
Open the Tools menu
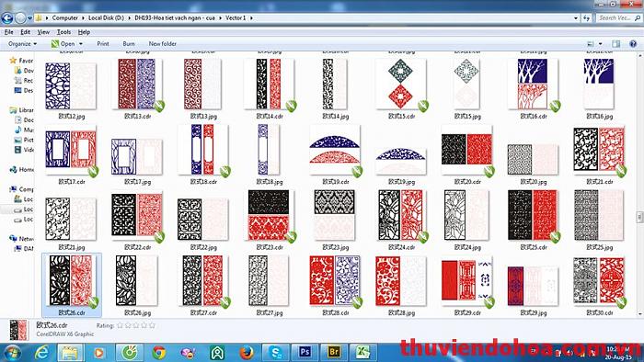coord(63,32)
